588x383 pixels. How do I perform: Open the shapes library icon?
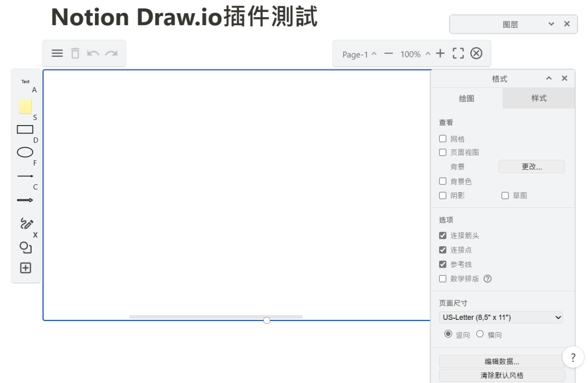point(25,247)
